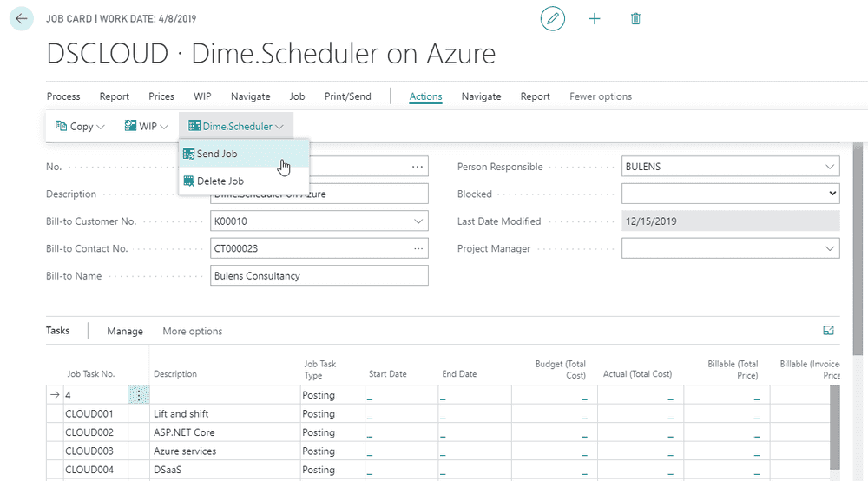Open the WIP toolbar dropdown

tap(146, 126)
